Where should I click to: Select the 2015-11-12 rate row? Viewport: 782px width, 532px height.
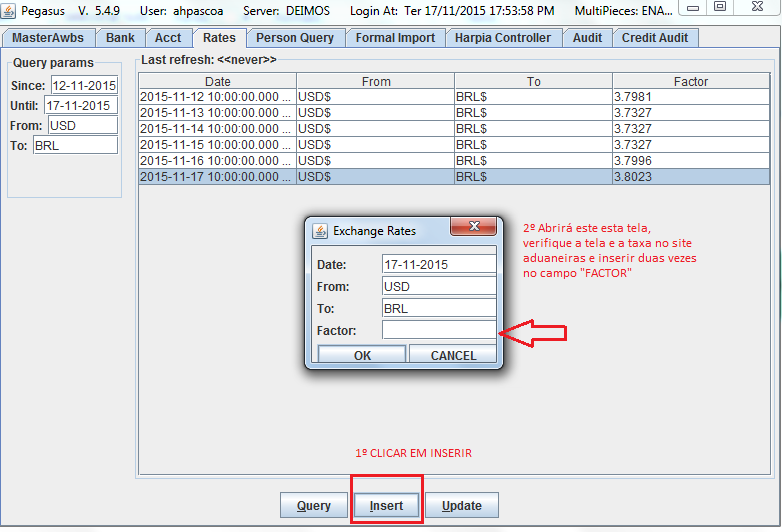(454, 97)
